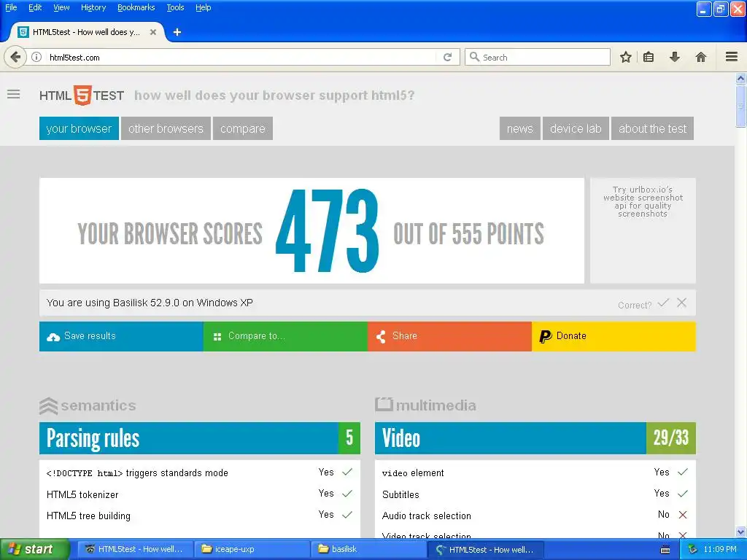This screenshot has height=560, width=747.
Task: Open the page sidebar hamburger menu icon
Action: point(14,94)
